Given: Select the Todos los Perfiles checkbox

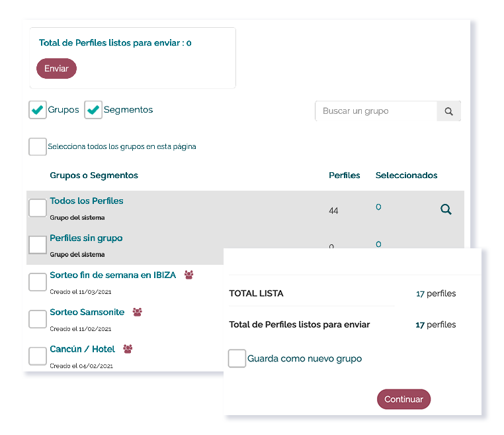Looking at the screenshot, I should pyautogui.click(x=38, y=208).
